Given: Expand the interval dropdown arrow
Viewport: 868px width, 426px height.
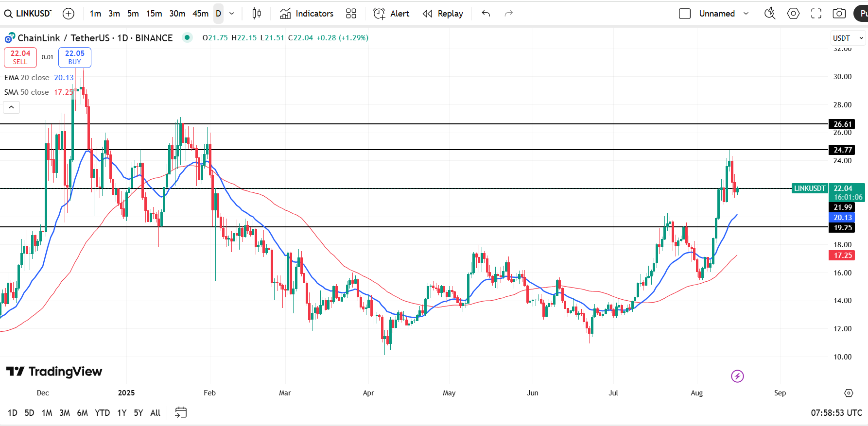Looking at the screenshot, I should pyautogui.click(x=232, y=14).
